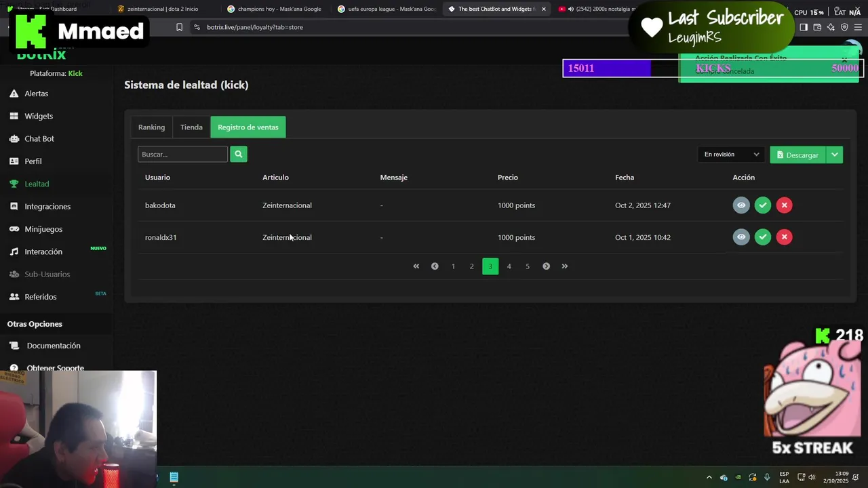Open NVIDIA icon in system tray
This screenshot has width=868, height=488.
pos(738,477)
